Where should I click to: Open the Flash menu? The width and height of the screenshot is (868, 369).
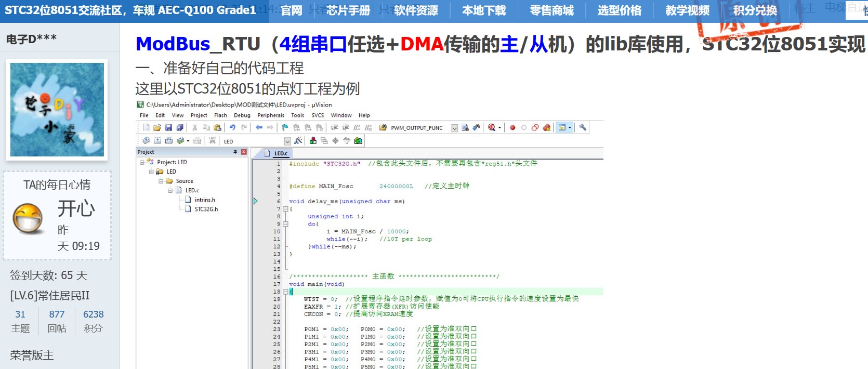[220, 115]
